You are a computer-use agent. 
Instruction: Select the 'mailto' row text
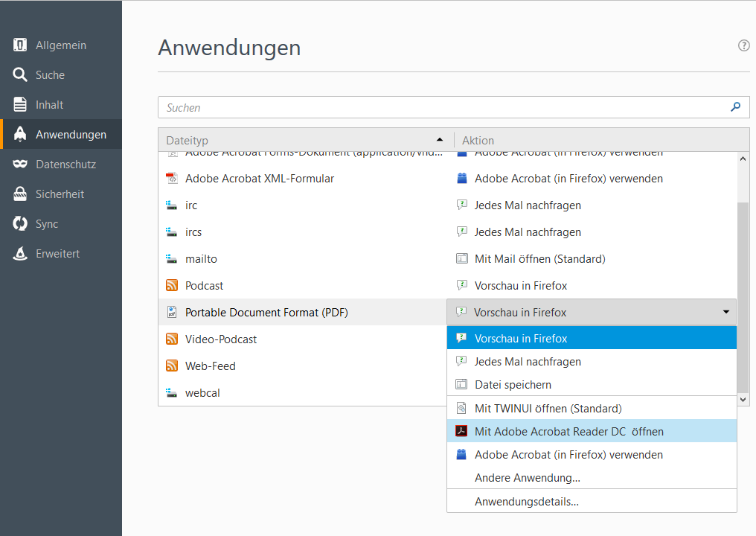(x=201, y=259)
